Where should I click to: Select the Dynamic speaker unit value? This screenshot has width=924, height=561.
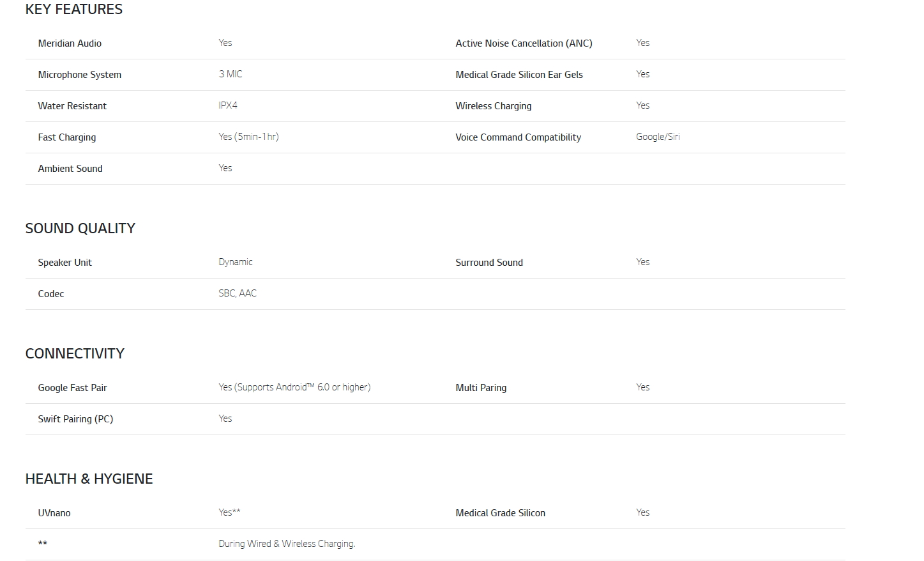tap(236, 262)
